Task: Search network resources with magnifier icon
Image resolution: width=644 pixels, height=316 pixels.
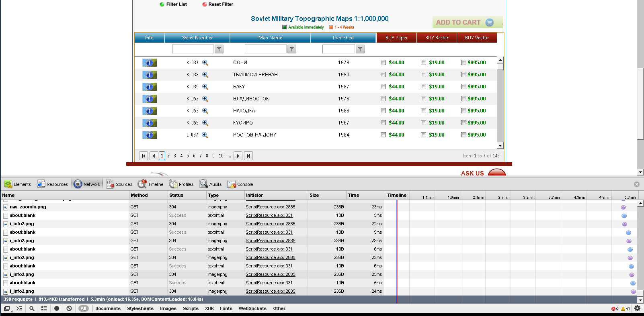Action: pyautogui.click(x=32, y=308)
